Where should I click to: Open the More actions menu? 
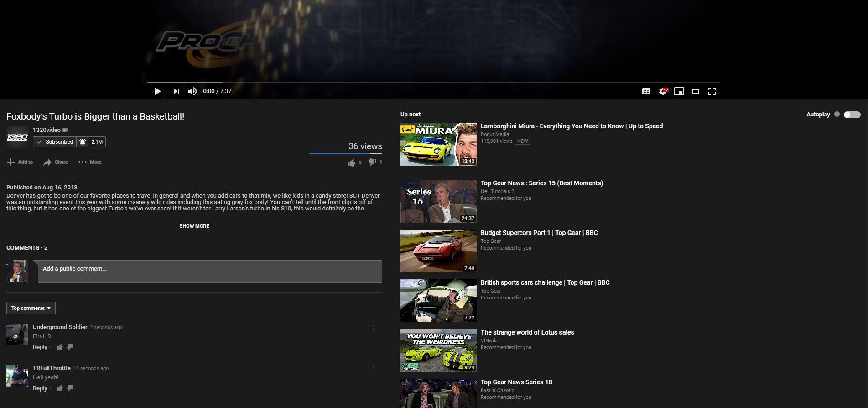[90, 162]
